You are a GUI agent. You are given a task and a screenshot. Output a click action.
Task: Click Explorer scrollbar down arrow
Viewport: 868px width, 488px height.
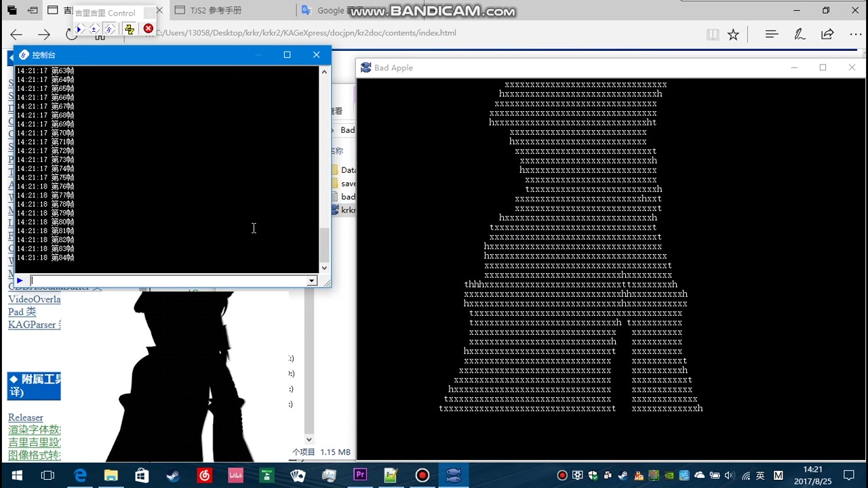point(309,439)
